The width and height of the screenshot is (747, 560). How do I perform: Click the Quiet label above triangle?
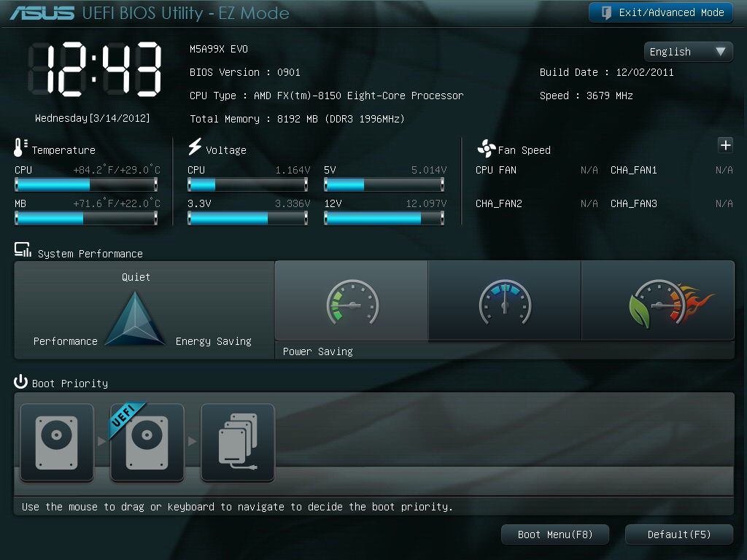136,277
